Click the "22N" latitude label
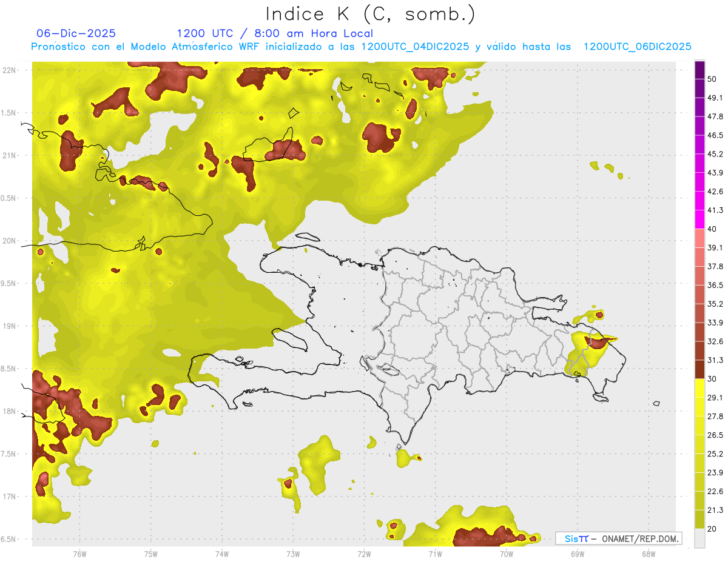728x562 pixels. click(10, 70)
